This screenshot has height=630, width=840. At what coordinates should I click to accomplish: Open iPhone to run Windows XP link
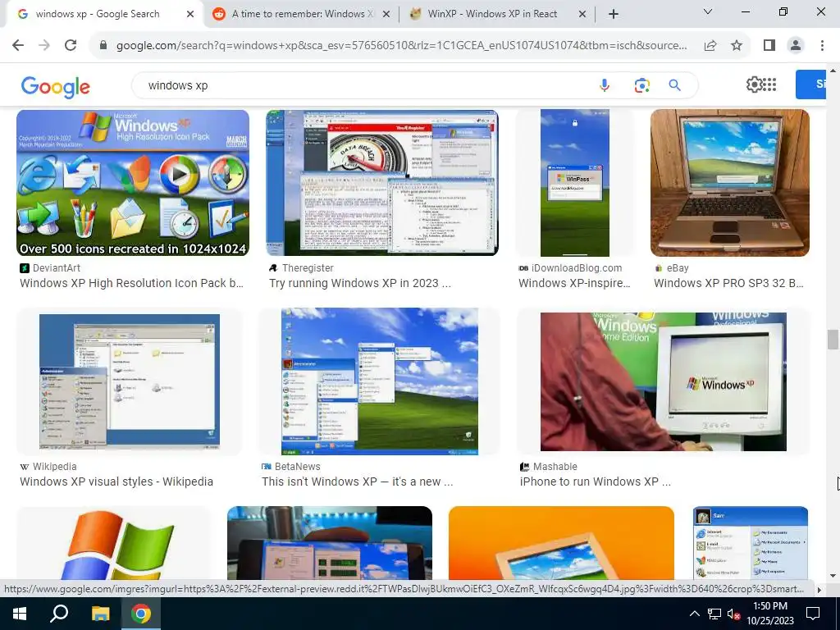(596, 482)
